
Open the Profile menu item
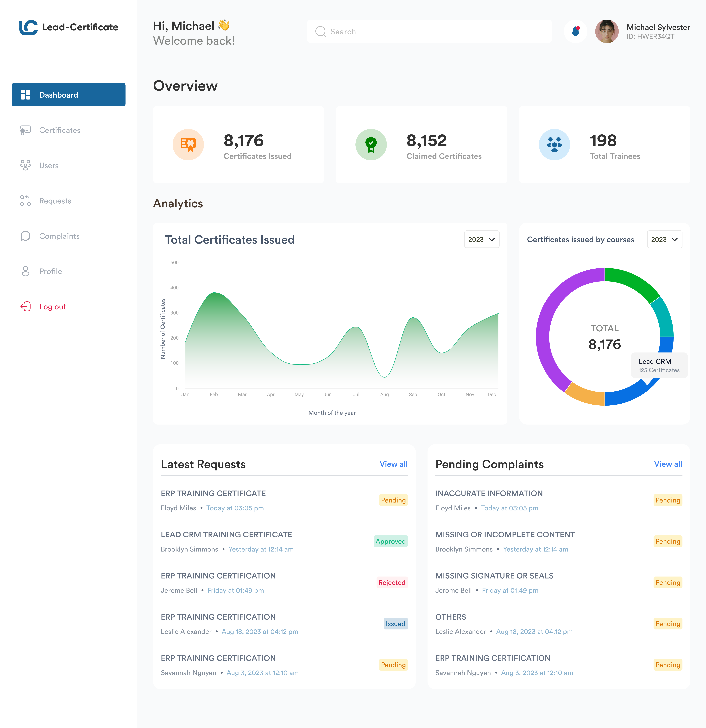pos(69,271)
